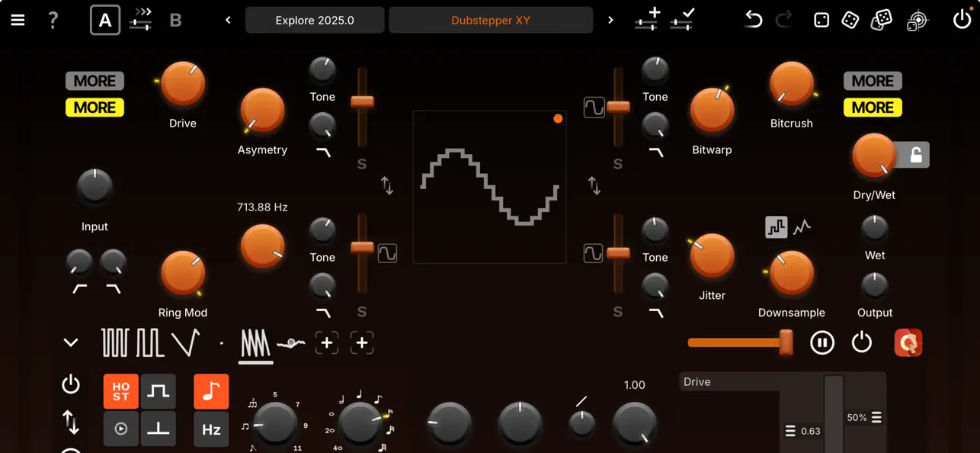Collapse the LFO section with the chevron
Screen dimensions: 980x453
coord(71,342)
